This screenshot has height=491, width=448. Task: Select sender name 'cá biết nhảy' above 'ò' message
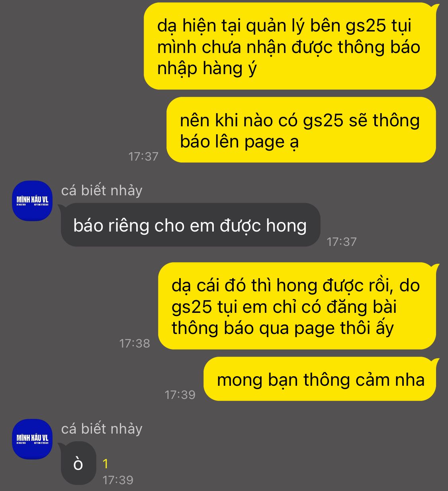click(102, 429)
